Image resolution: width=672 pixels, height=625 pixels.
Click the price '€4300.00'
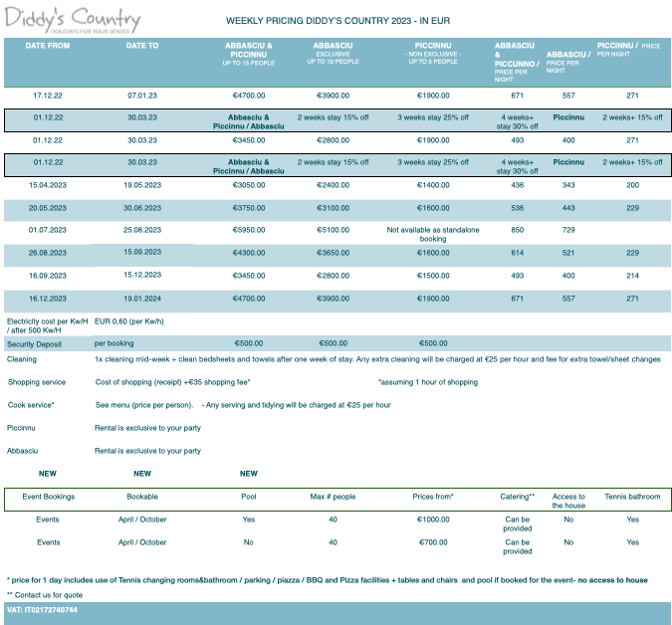pyautogui.click(x=249, y=253)
